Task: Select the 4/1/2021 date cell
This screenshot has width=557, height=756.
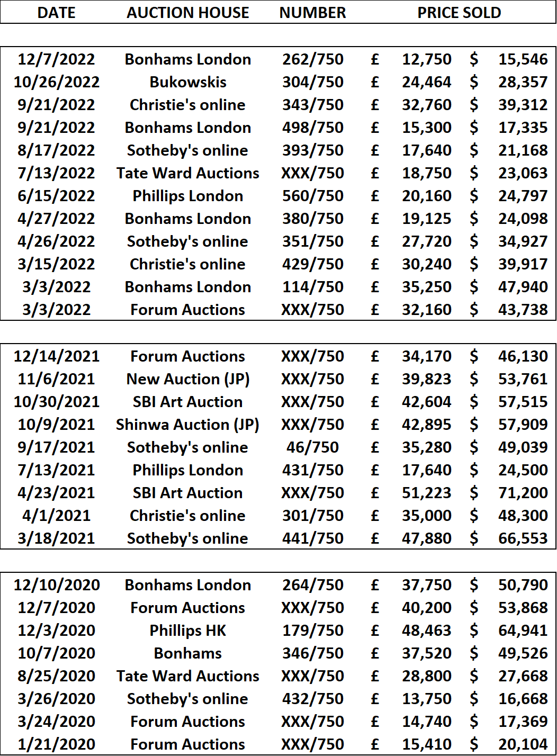Action: [56, 516]
